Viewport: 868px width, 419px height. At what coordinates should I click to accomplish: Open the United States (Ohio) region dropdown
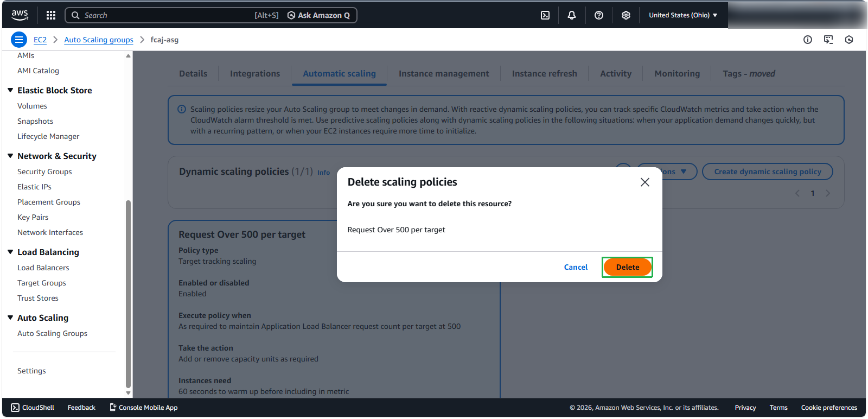pyautogui.click(x=683, y=15)
